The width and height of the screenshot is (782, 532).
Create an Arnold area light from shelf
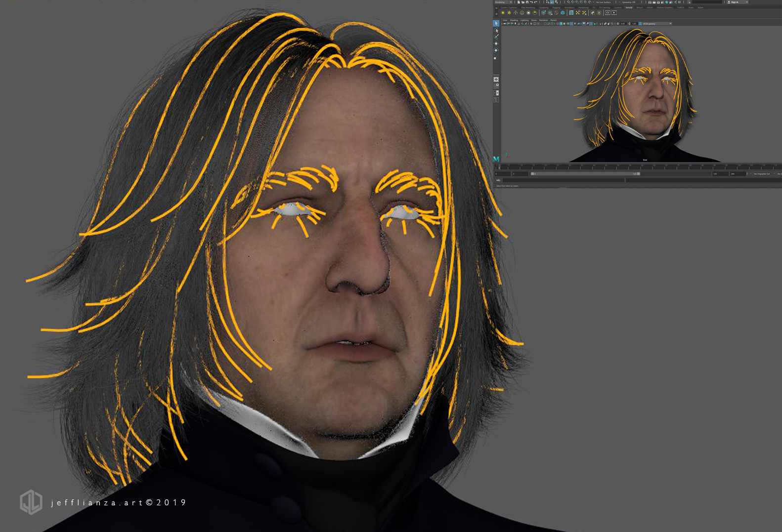click(x=503, y=13)
